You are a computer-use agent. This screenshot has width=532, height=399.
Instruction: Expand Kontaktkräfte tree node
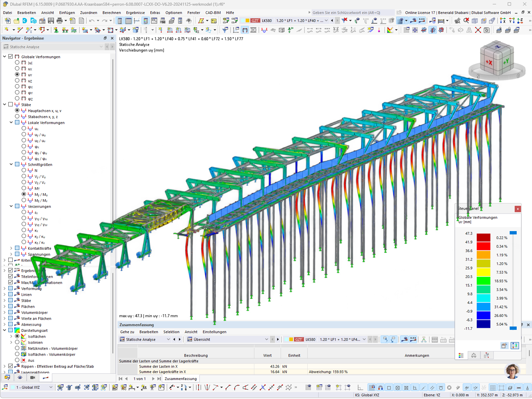pyautogui.click(x=11, y=248)
